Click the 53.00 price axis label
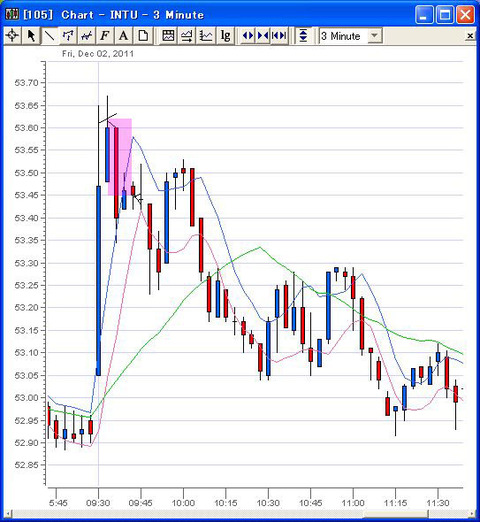 pos(27,398)
